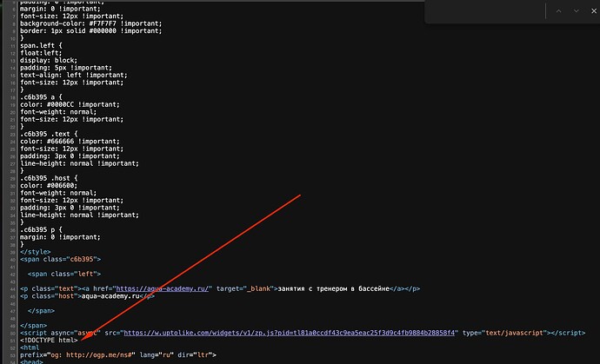
Task: Click the color #006600 declaration
Action: pyautogui.click(x=49, y=185)
